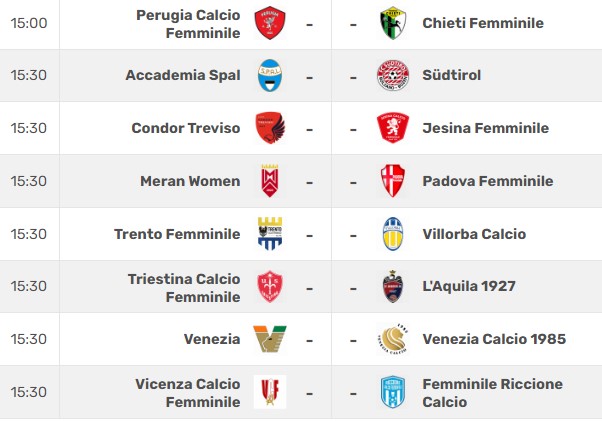Open the Jesina Femminile lion shield logo
Viewport: 602px width, 421px height.
click(x=393, y=128)
